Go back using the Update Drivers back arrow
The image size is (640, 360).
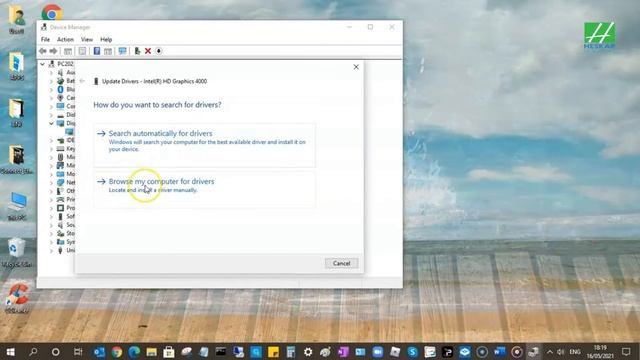[82, 81]
